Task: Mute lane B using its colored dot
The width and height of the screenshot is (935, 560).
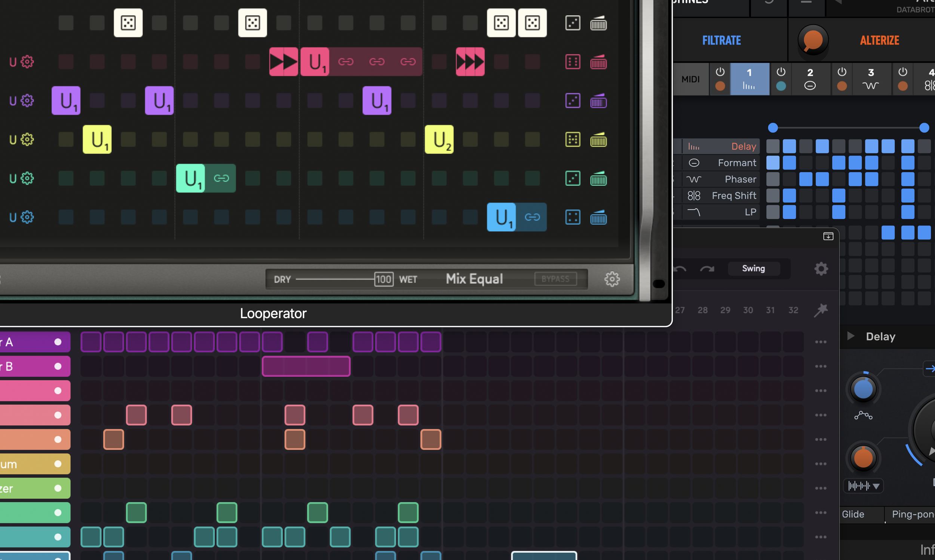Action: click(57, 366)
